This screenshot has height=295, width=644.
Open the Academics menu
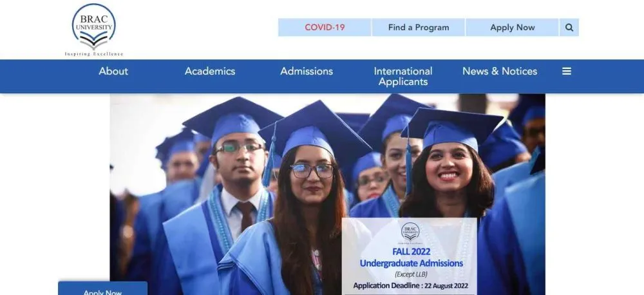(x=210, y=71)
